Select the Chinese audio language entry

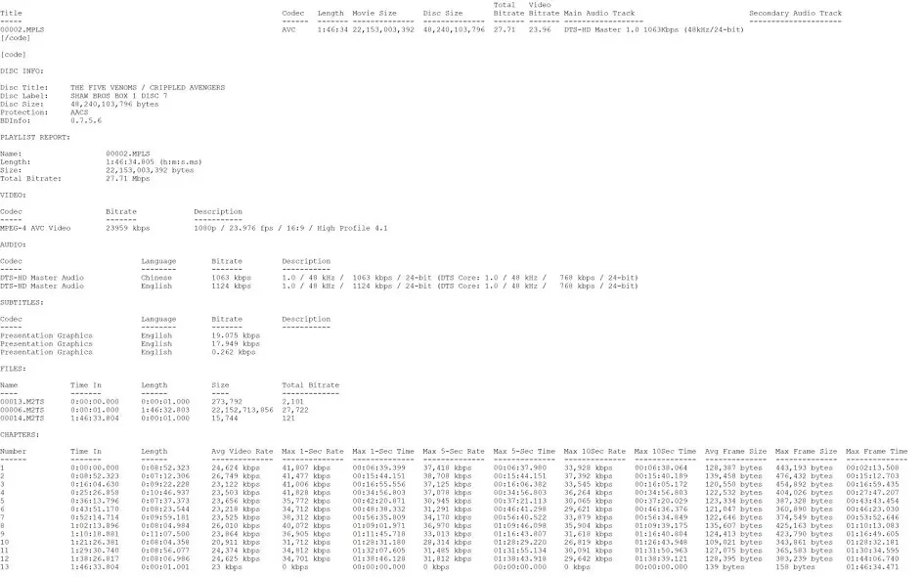click(156, 278)
